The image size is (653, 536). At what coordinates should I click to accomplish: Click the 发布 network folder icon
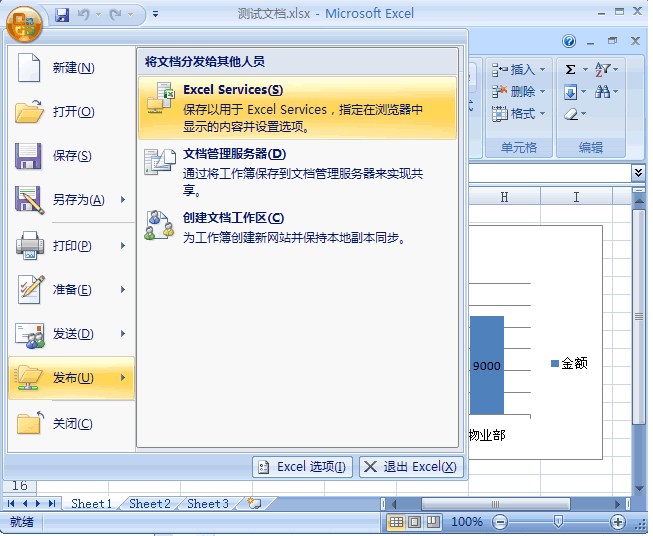pos(28,377)
